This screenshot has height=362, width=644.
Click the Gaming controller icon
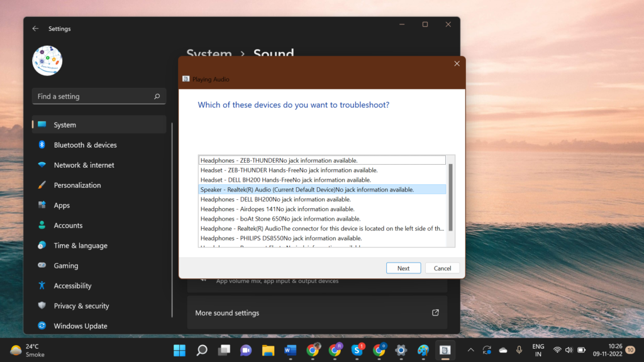(x=42, y=265)
